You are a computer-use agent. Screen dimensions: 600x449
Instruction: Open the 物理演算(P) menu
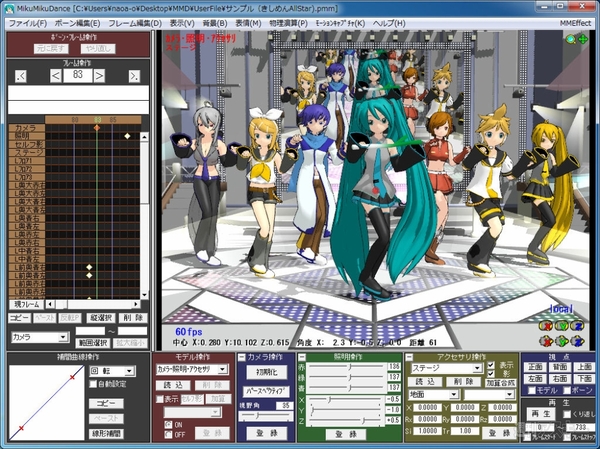[x=289, y=23]
